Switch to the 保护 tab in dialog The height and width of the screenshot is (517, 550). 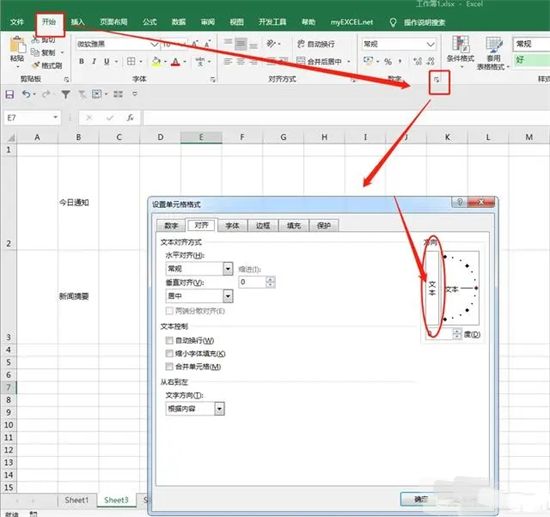pos(324,226)
